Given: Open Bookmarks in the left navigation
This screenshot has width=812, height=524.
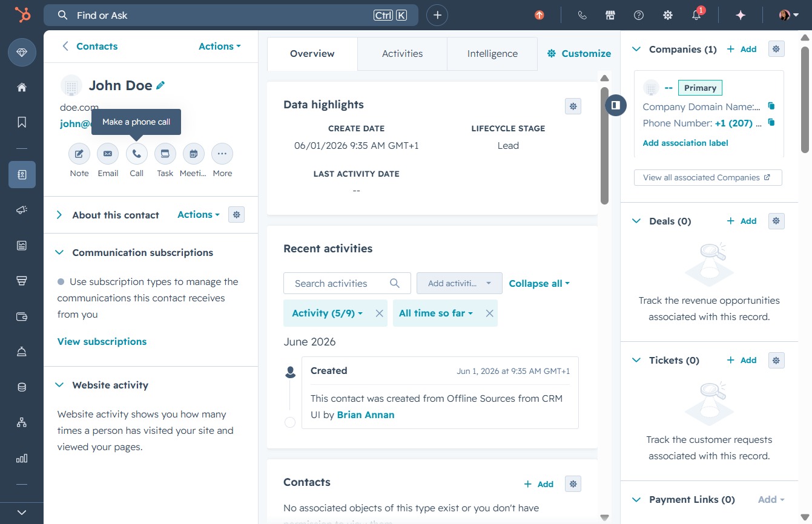Looking at the screenshot, I should (22, 122).
